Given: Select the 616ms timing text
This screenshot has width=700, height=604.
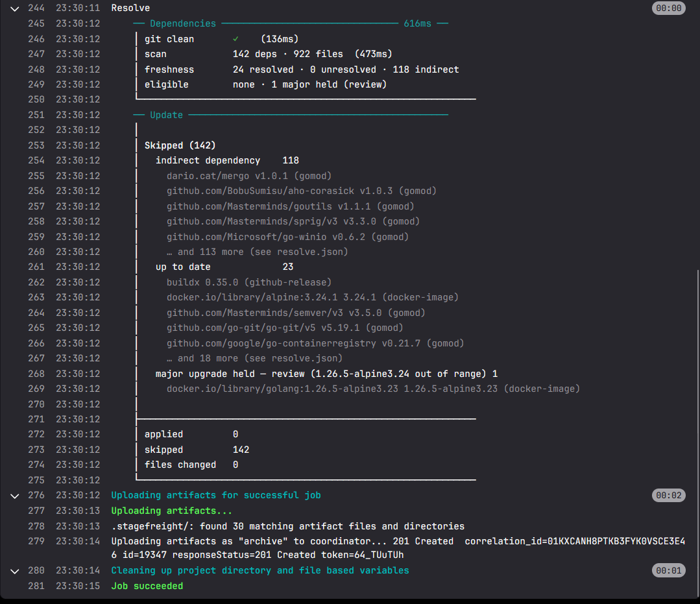Looking at the screenshot, I should point(417,23).
